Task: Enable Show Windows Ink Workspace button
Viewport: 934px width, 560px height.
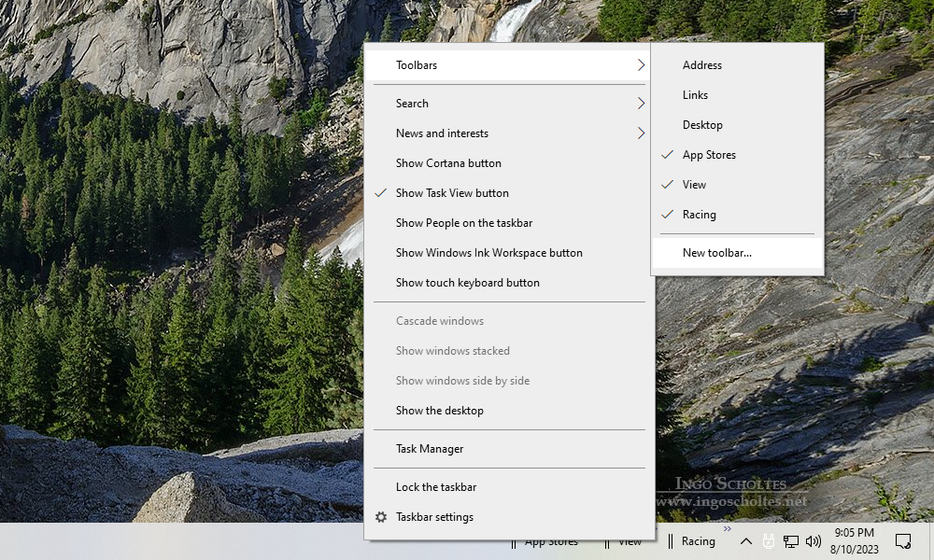Action: point(509,253)
